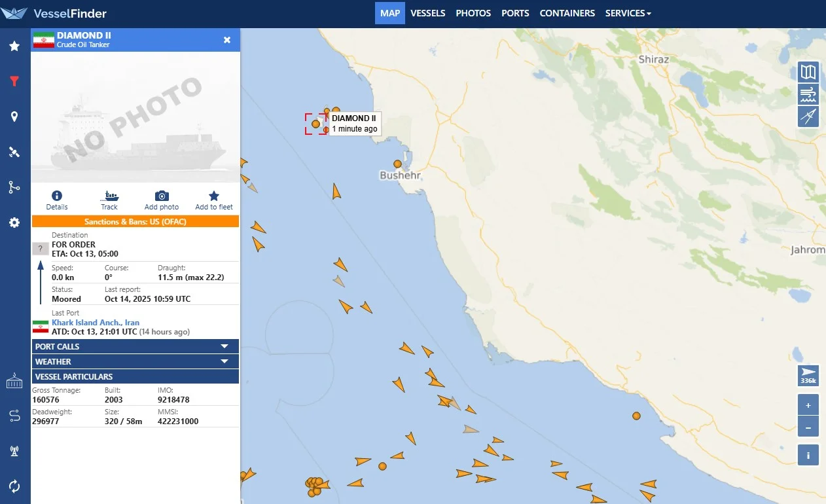
Task: Open Khark Island Anch., Iran link
Action: point(96,323)
